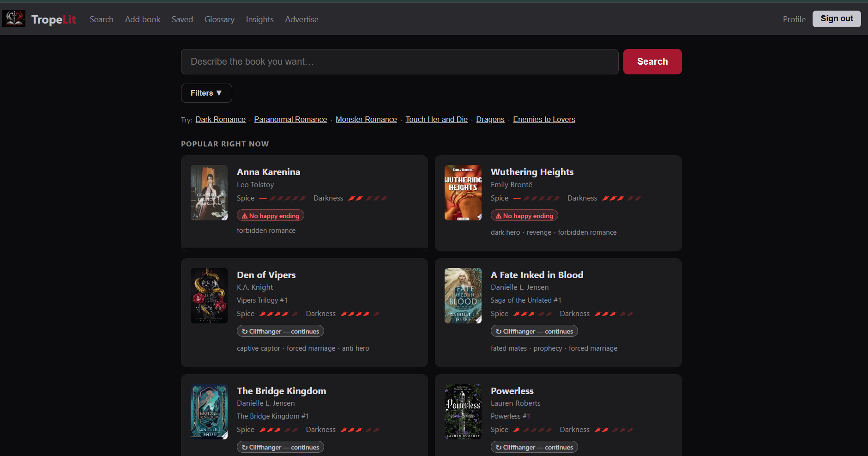Image resolution: width=868 pixels, height=456 pixels.
Task: Click Powerless' Darkness rating flames
Action: [614, 430]
